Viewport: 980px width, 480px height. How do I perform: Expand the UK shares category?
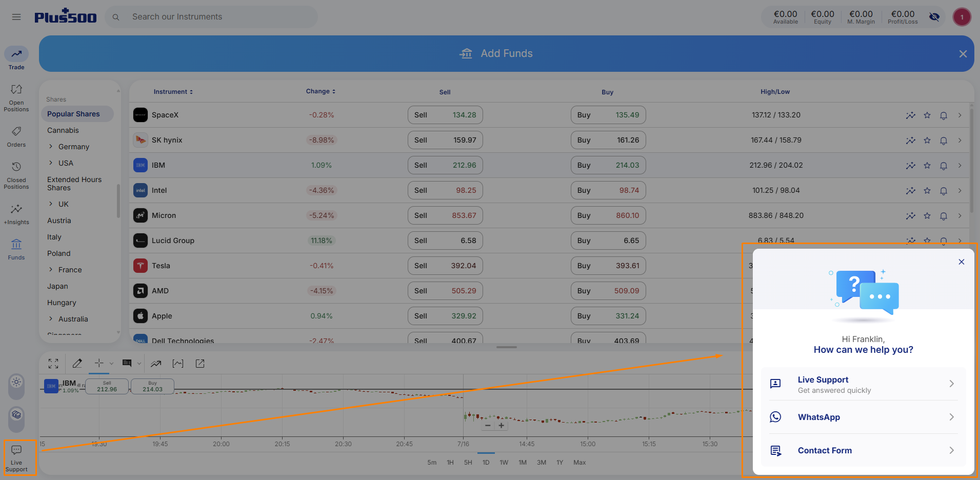(51, 204)
